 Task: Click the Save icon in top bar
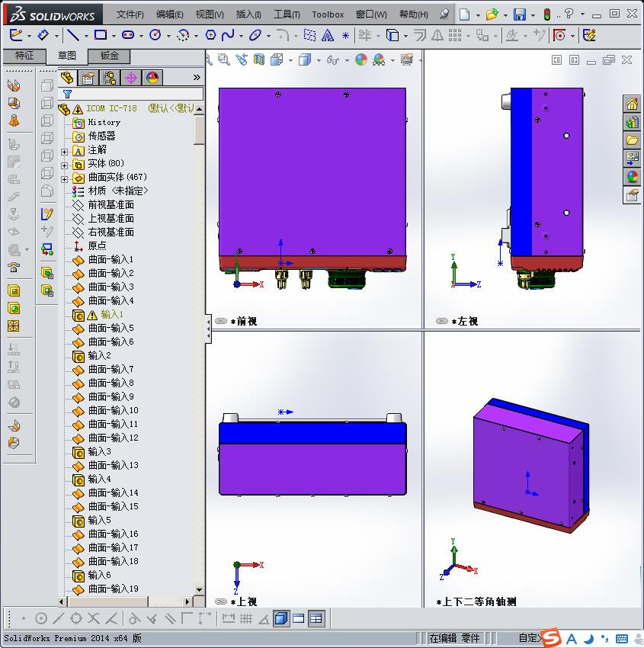point(520,14)
